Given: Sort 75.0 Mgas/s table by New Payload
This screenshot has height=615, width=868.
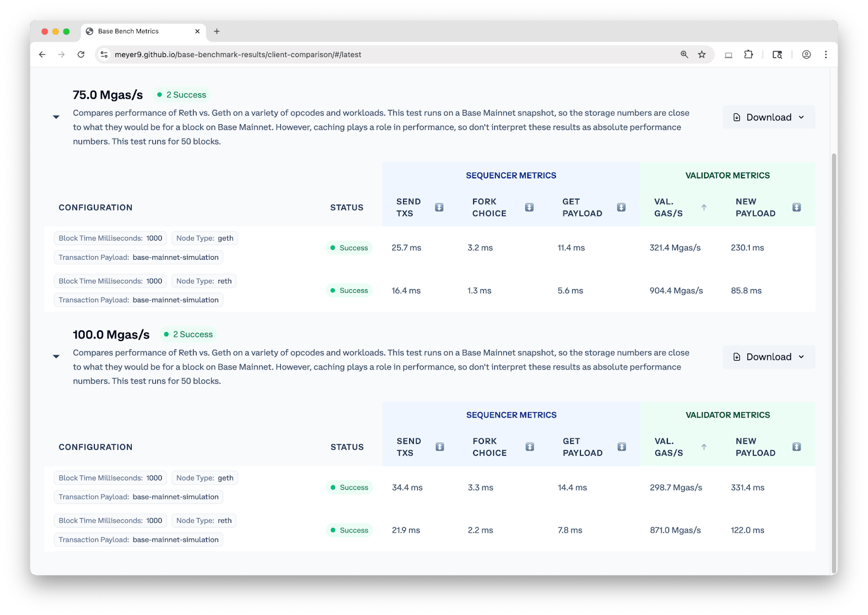Looking at the screenshot, I should pos(796,207).
